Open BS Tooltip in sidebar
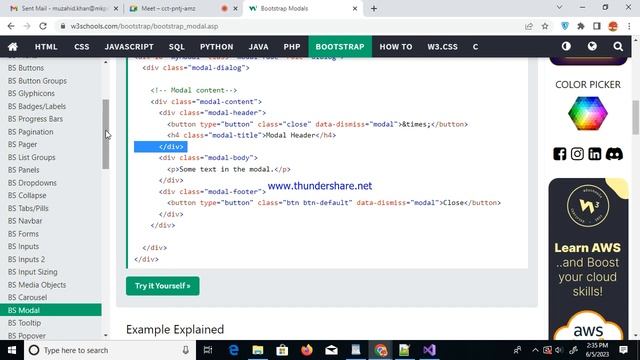640x360 pixels. click(24, 323)
